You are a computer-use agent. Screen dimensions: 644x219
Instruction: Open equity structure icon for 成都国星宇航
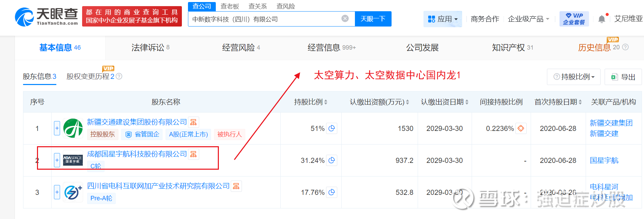pyautogui.click(x=193, y=154)
